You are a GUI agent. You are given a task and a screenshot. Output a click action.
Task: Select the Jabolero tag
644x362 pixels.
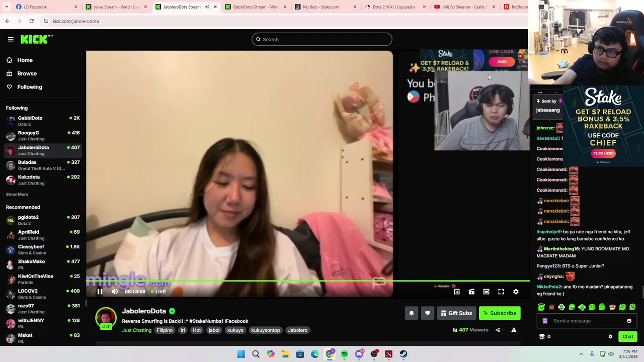pos(297,330)
